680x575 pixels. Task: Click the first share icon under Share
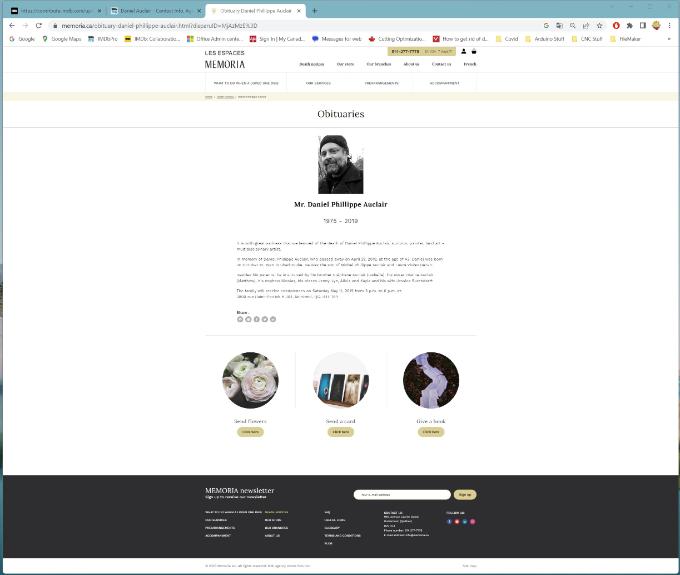pos(240,319)
